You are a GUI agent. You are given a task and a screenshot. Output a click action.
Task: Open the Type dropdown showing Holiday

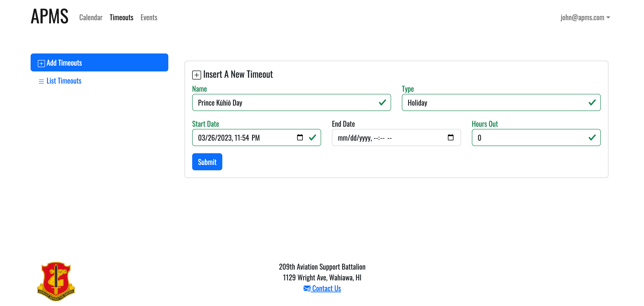click(501, 103)
